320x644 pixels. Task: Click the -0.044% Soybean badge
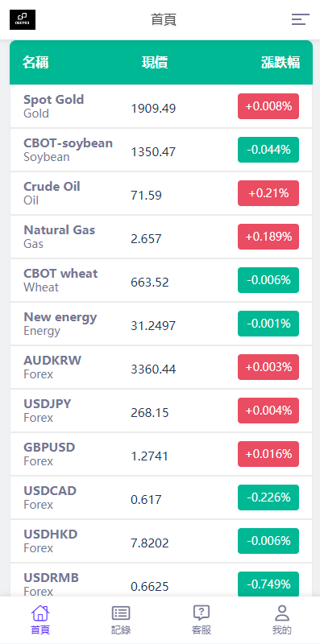pos(268,150)
